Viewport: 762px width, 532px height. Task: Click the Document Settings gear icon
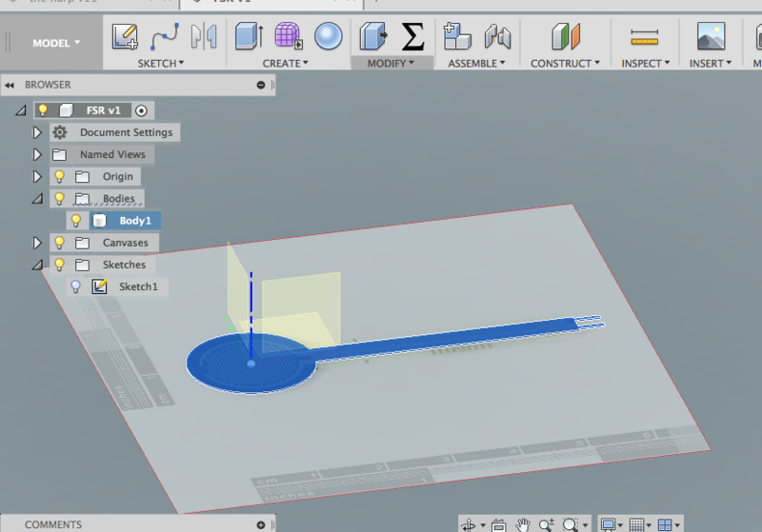[60, 132]
